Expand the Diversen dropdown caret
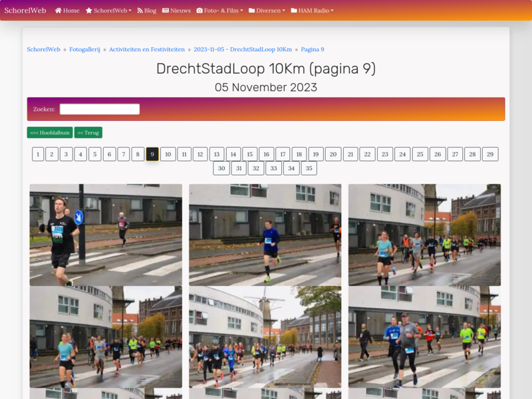Screen dimensions: 532x399 click(284, 11)
